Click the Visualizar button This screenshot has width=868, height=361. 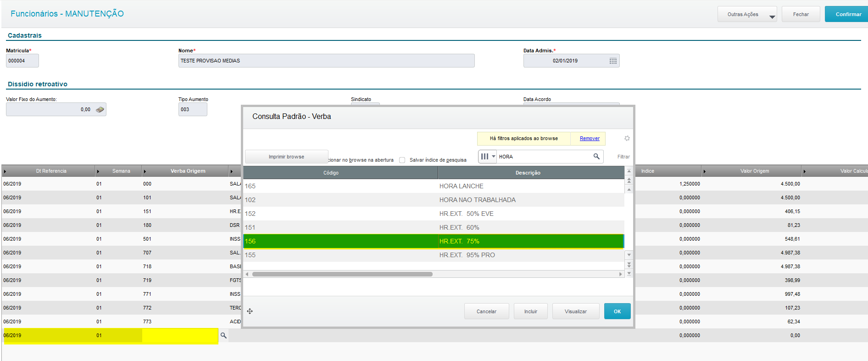(576, 311)
